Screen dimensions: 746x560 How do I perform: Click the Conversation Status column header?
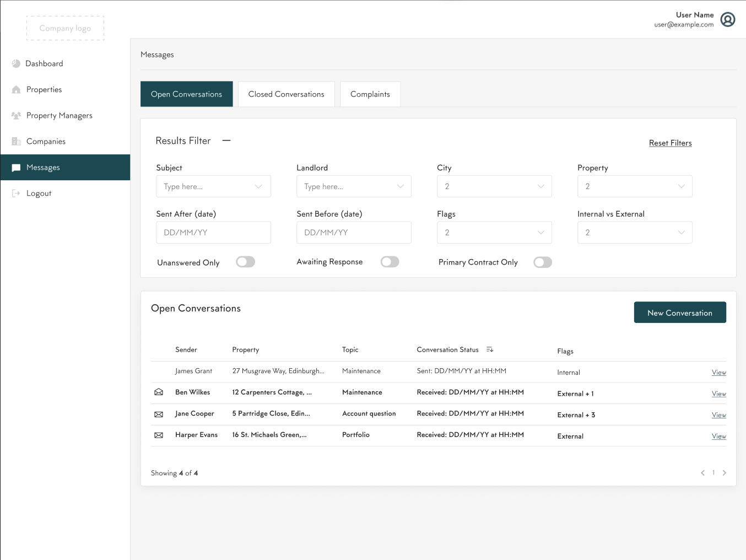[447, 350]
